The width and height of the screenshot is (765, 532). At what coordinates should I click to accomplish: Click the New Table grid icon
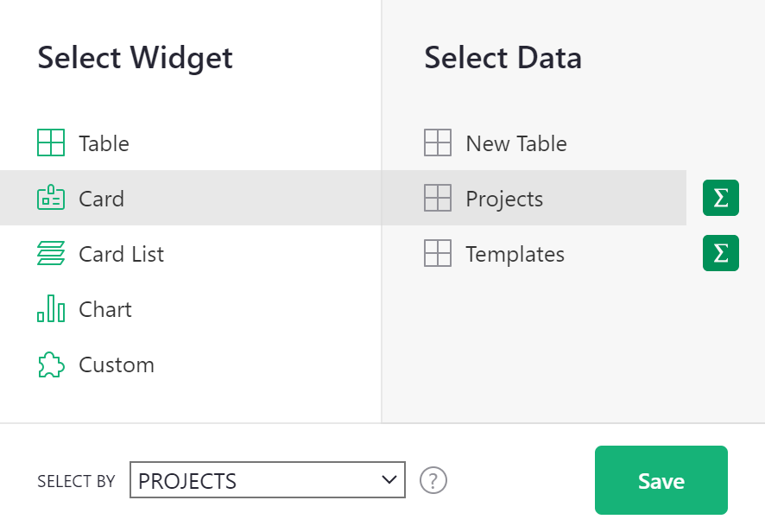438,143
